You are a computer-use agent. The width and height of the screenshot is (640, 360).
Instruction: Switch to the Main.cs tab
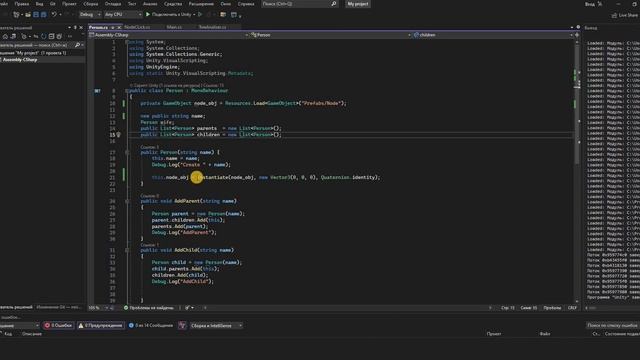174,27
